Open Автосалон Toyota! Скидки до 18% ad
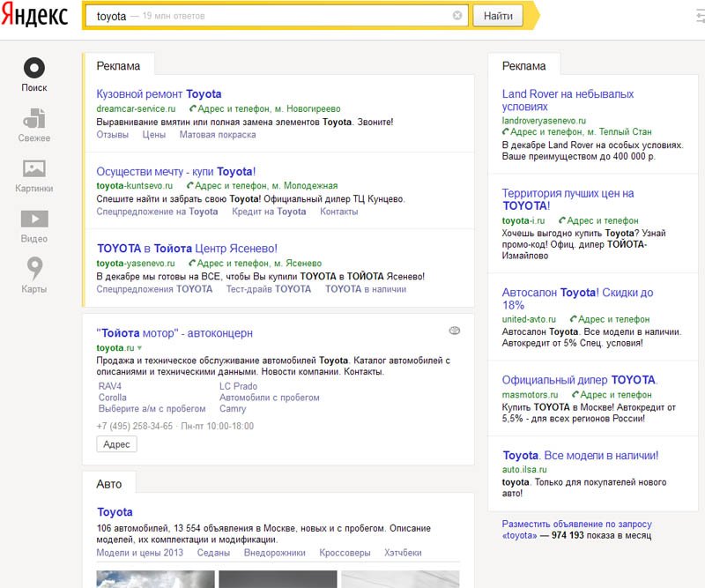This screenshot has width=705, height=588. click(x=577, y=299)
